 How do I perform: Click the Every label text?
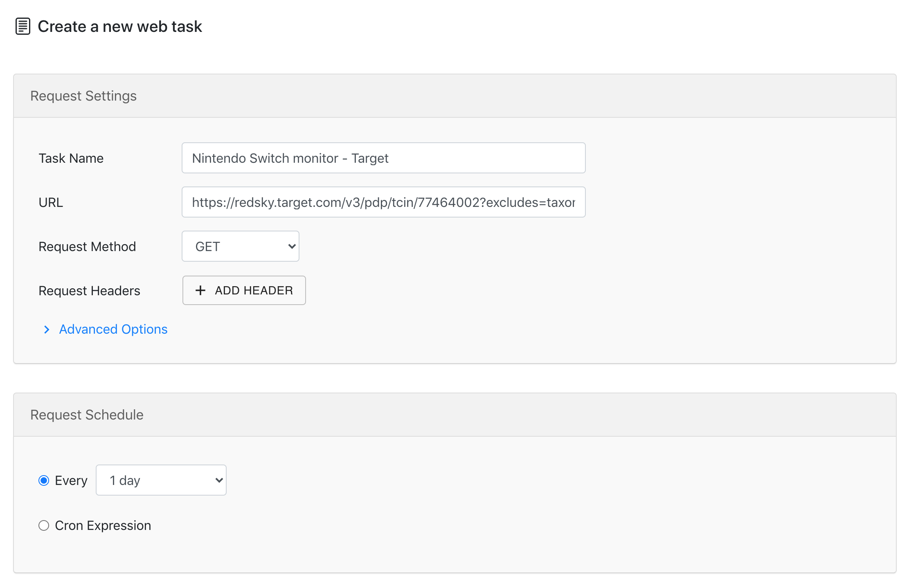pyautogui.click(x=71, y=480)
